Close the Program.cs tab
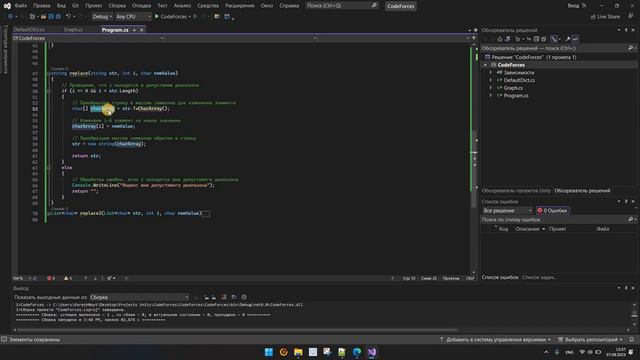Viewport: 640px width, 360px height. tap(142, 30)
